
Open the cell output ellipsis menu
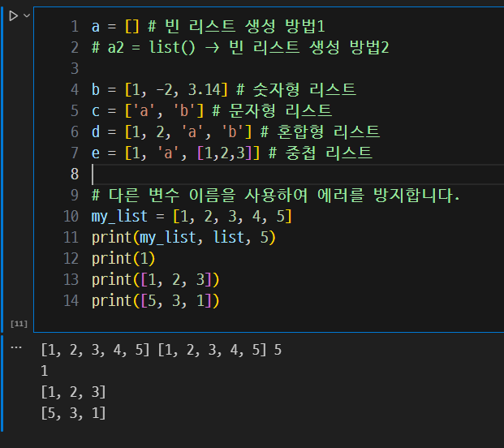[16, 347]
